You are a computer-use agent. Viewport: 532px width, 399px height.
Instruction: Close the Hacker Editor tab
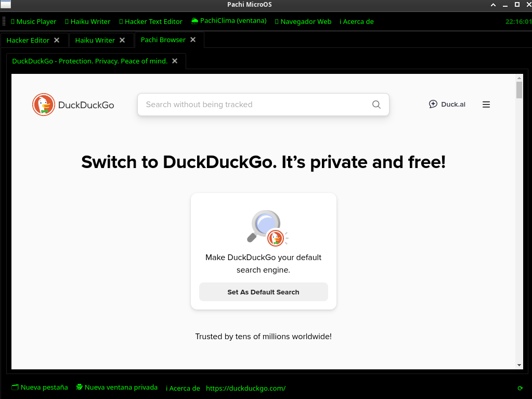coord(57,40)
